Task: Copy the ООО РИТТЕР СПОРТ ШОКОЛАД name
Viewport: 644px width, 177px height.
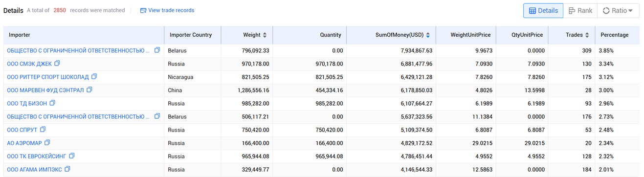Action: [94, 77]
